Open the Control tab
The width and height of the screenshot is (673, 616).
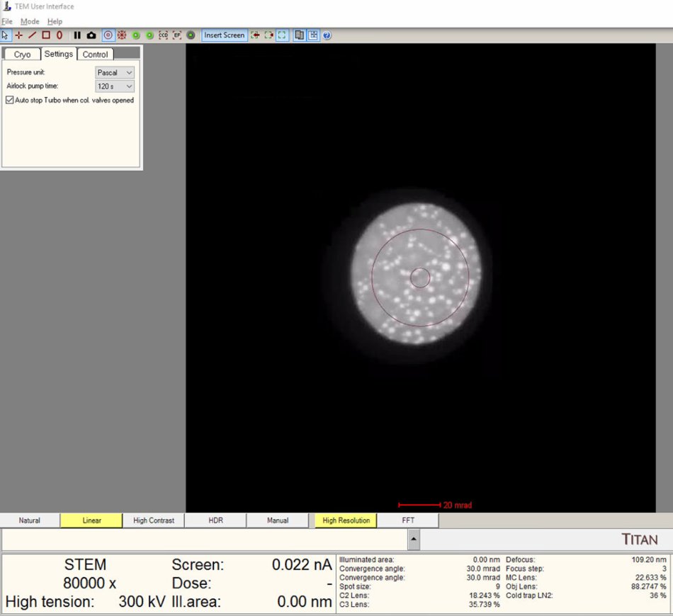point(96,54)
